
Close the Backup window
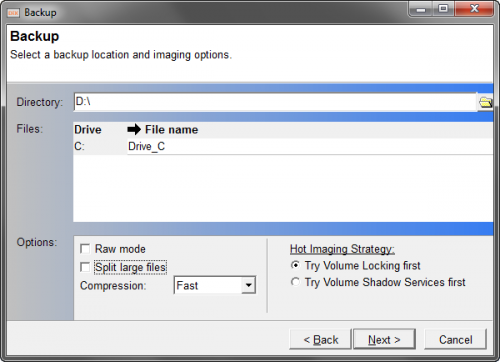[x=474, y=9]
